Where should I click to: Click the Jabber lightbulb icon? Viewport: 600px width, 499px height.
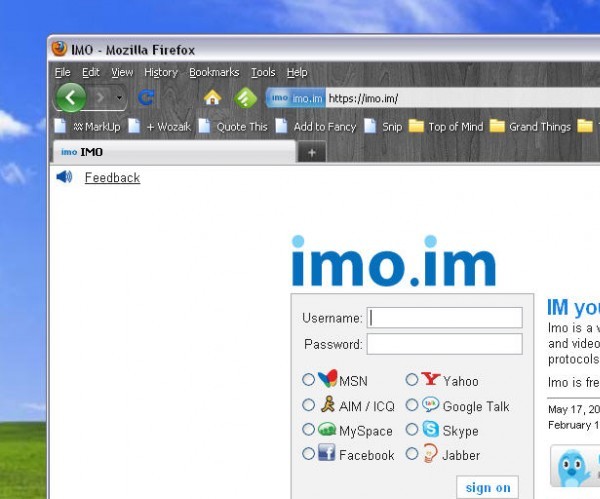point(430,453)
